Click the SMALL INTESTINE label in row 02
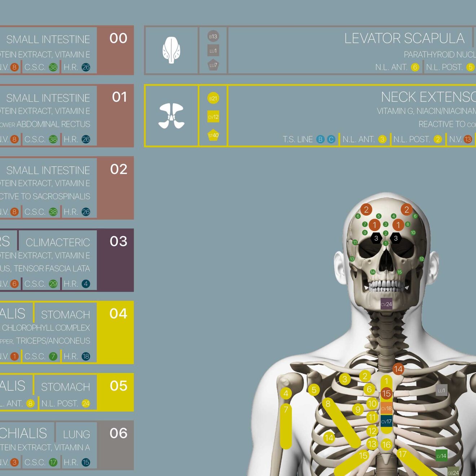Image resolution: width=476 pixels, height=476 pixels. [x=48, y=170]
